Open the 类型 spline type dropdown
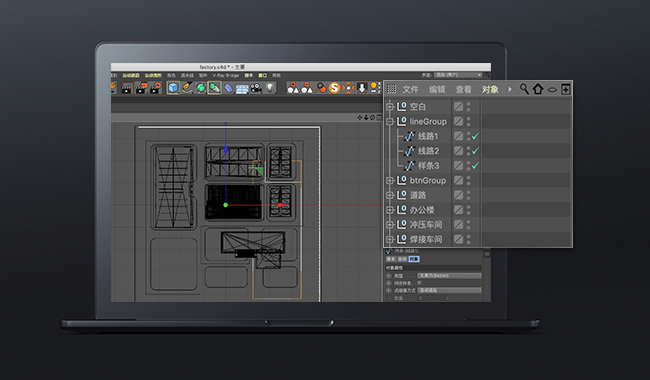The width and height of the screenshot is (650, 380). pos(449,276)
